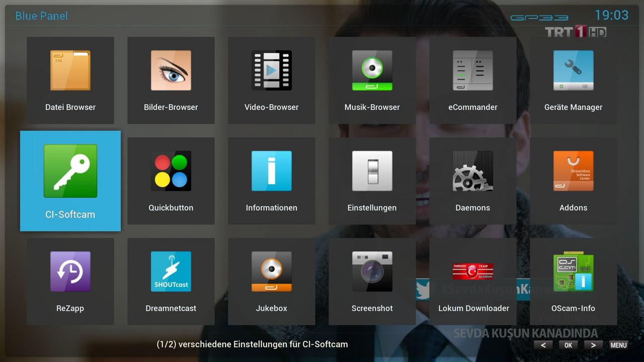The height and width of the screenshot is (362, 644).
Task: Click the Daemons label
Action: [x=473, y=208]
